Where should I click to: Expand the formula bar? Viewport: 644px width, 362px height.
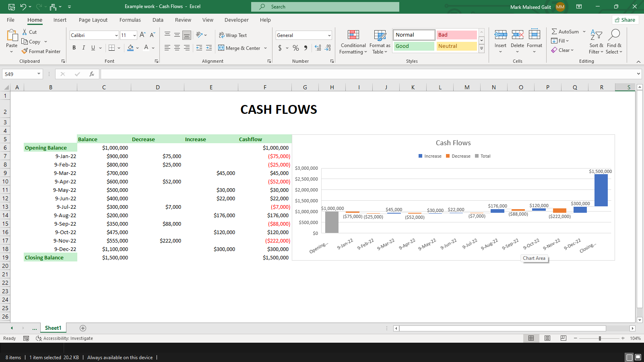[x=638, y=74]
